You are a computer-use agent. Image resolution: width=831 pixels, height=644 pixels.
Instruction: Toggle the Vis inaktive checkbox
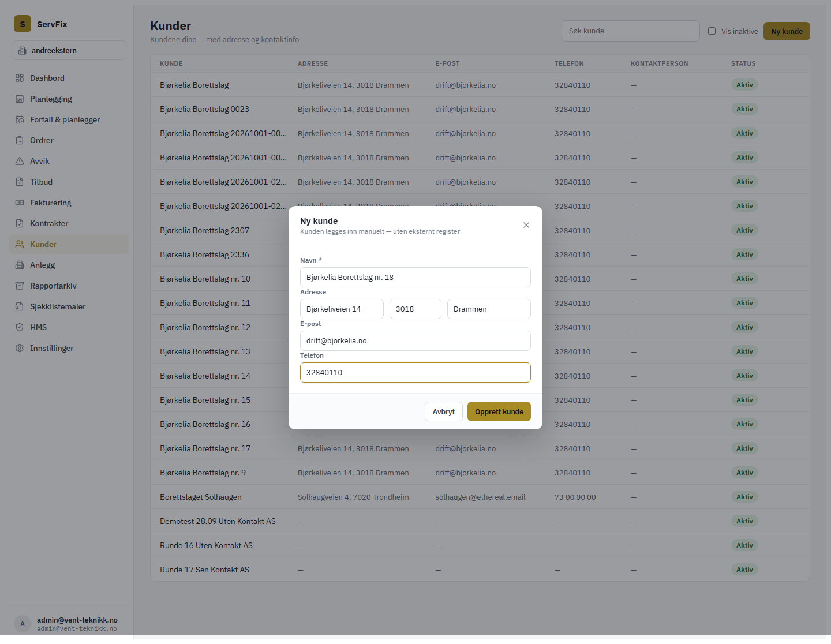pos(712,31)
